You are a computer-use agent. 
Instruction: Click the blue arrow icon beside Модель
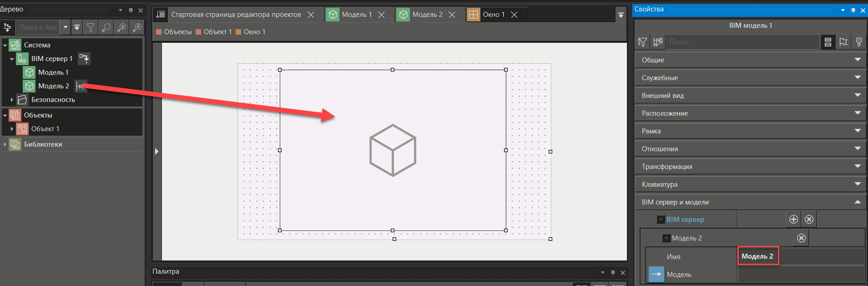pyautogui.click(x=656, y=274)
